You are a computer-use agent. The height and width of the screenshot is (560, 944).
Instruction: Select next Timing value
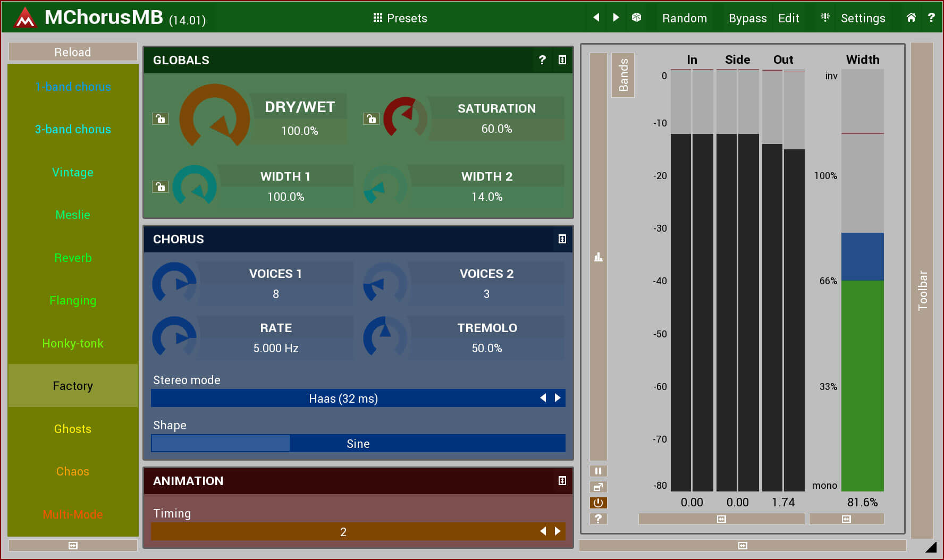click(558, 531)
